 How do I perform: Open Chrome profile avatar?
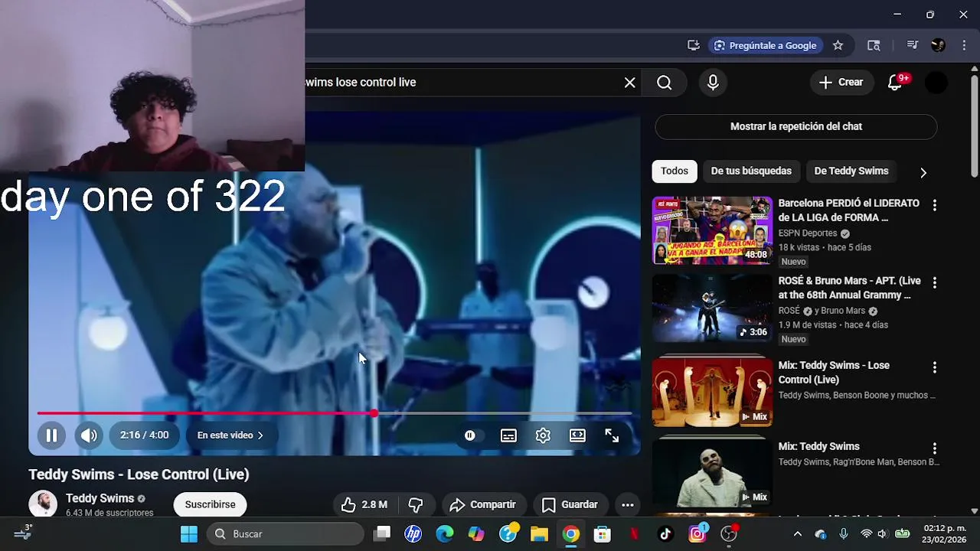(938, 45)
